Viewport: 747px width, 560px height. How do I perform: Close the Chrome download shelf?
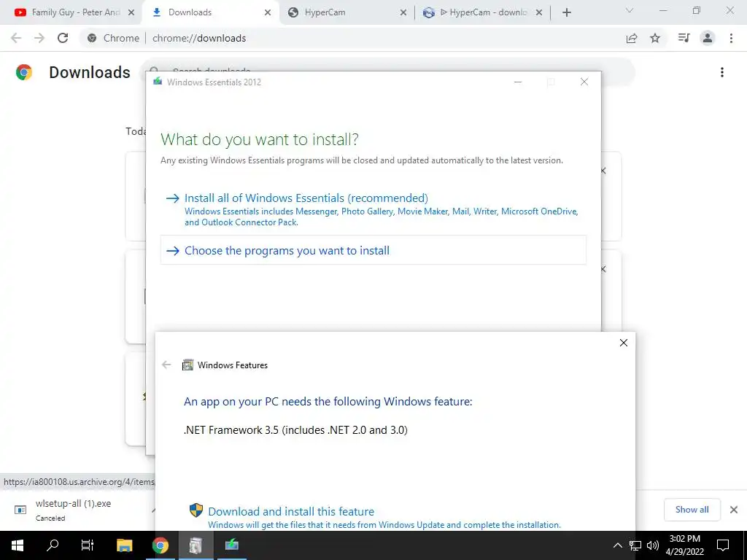click(734, 510)
